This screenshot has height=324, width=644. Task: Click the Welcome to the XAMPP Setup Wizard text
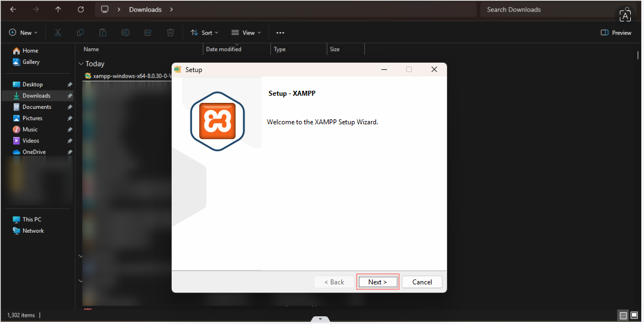click(323, 122)
